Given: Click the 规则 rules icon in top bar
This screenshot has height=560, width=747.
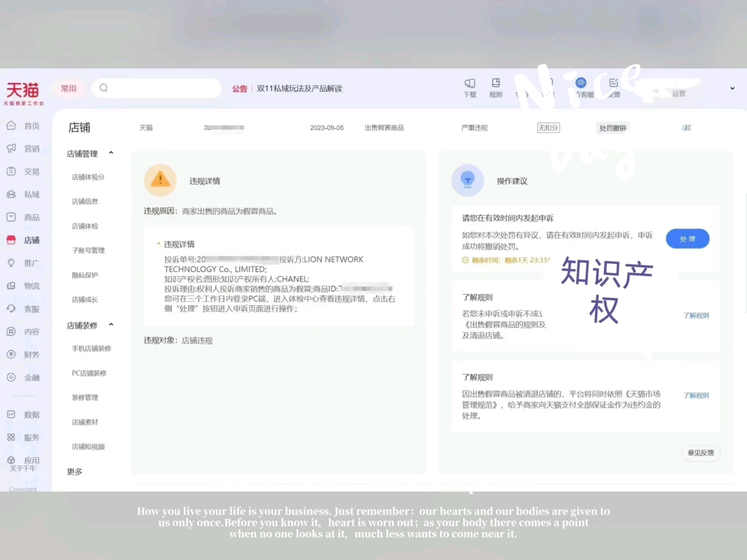Looking at the screenshot, I should pos(496,83).
